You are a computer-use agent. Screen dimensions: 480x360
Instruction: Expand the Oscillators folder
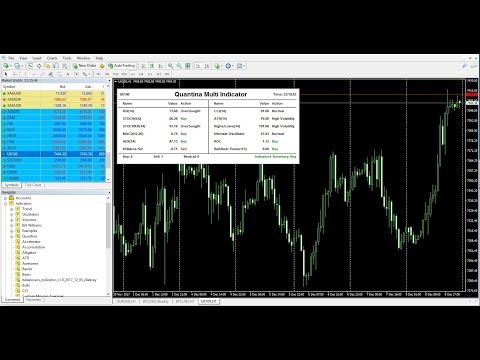[x=12, y=214]
